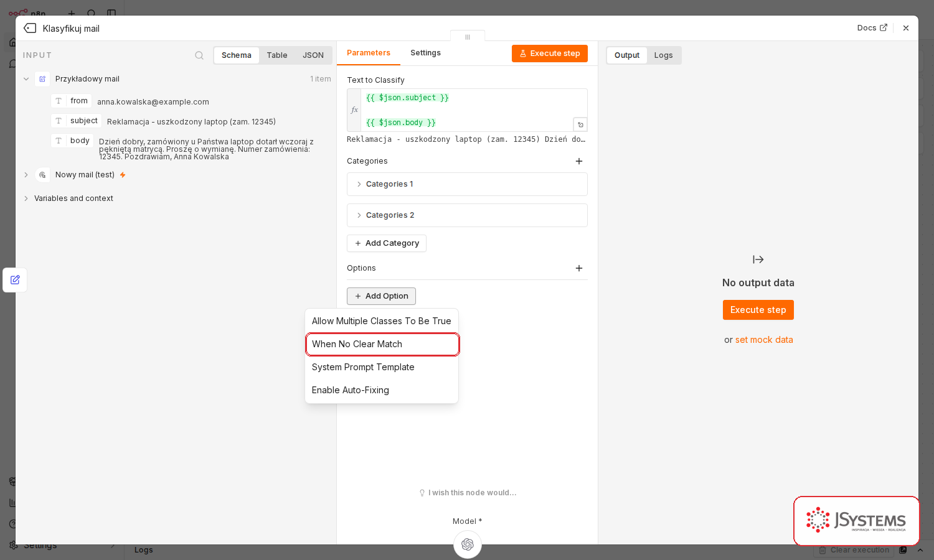
Task: Click the set mock data link
Action: click(x=764, y=340)
